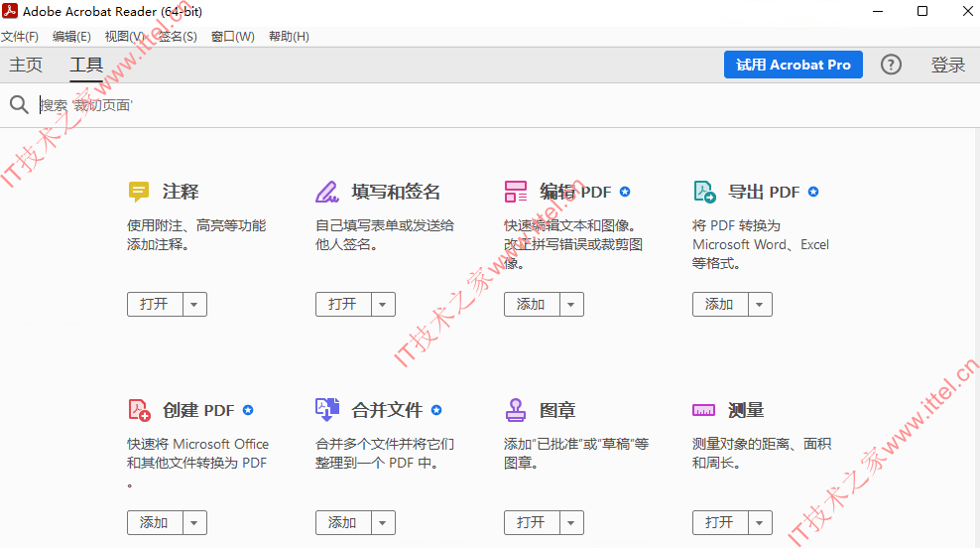Click the Export PDF (导出 PDF) icon

pyautogui.click(x=705, y=192)
